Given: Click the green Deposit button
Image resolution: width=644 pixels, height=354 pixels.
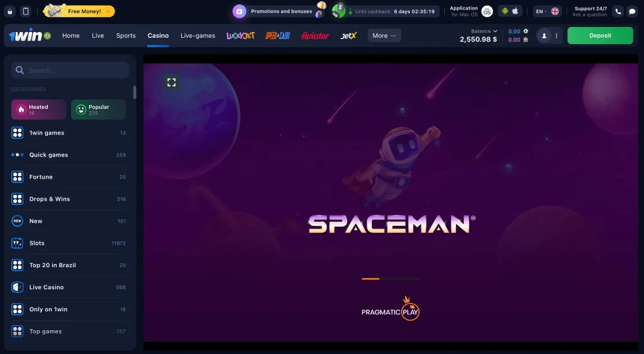Looking at the screenshot, I should coord(600,36).
